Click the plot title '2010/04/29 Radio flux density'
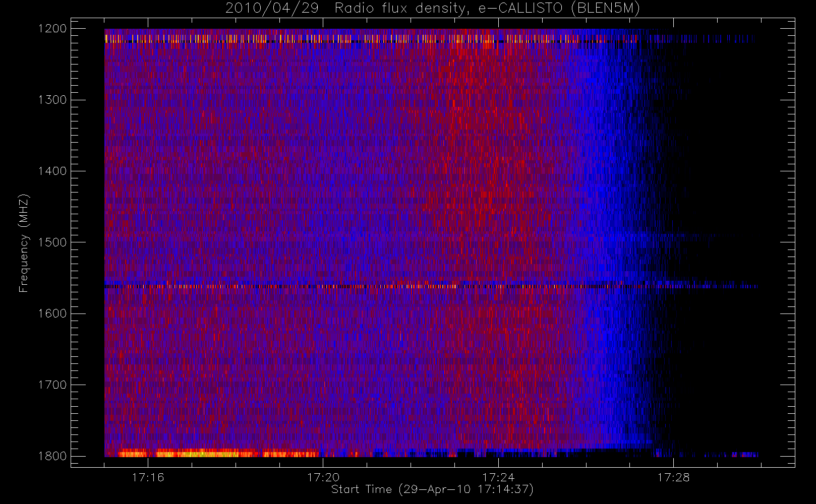 433,9
